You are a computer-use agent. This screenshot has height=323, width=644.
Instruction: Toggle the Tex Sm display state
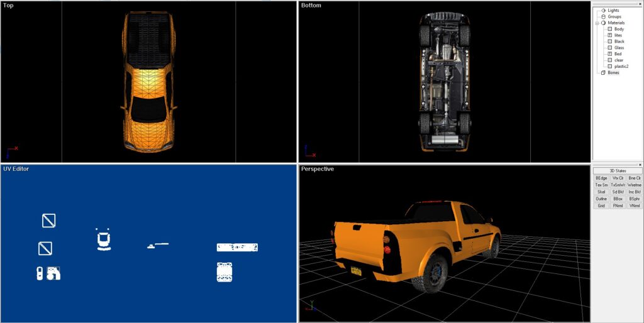click(x=601, y=185)
